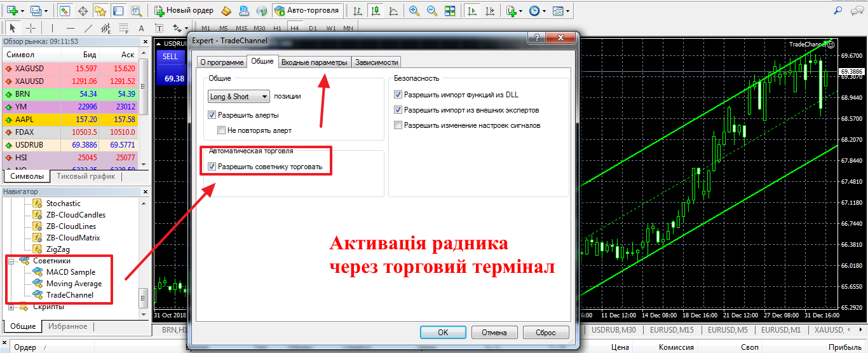The height and width of the screenshot is (353, 868).
Task: Tile windows with the grid icon
Action: point(450,11)
